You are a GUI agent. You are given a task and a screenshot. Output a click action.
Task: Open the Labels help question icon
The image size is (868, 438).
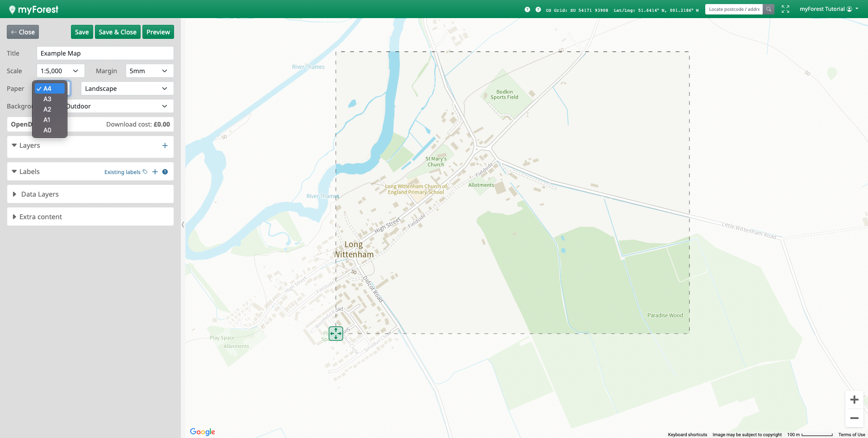[x=165, y=172]
